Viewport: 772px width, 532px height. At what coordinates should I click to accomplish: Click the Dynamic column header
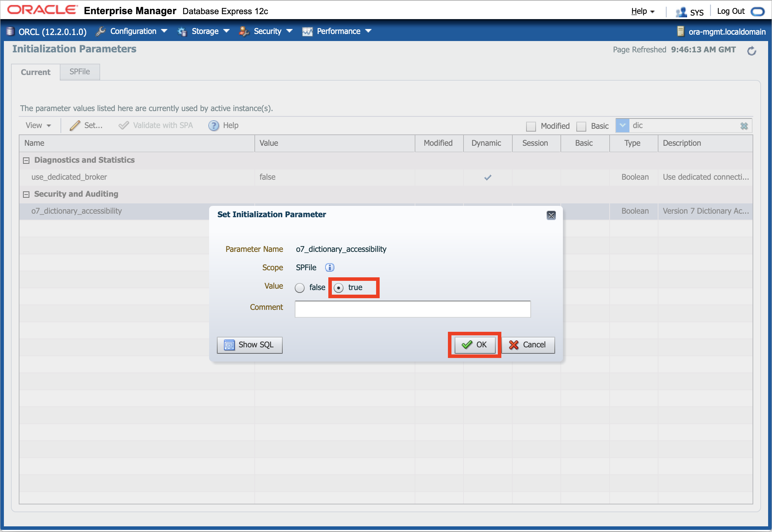(x=488, y=143)
